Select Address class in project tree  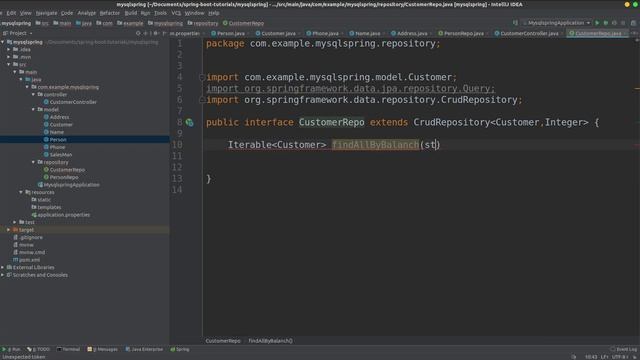56,117
